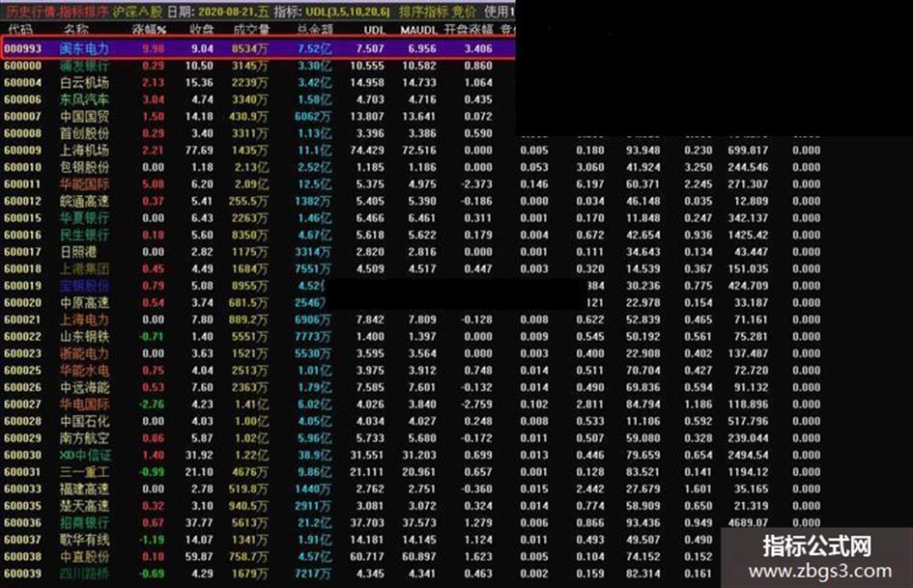Click stock code 600039
Image resolution: width=913 pixels, height=588 pixels.
coord(23,574)
